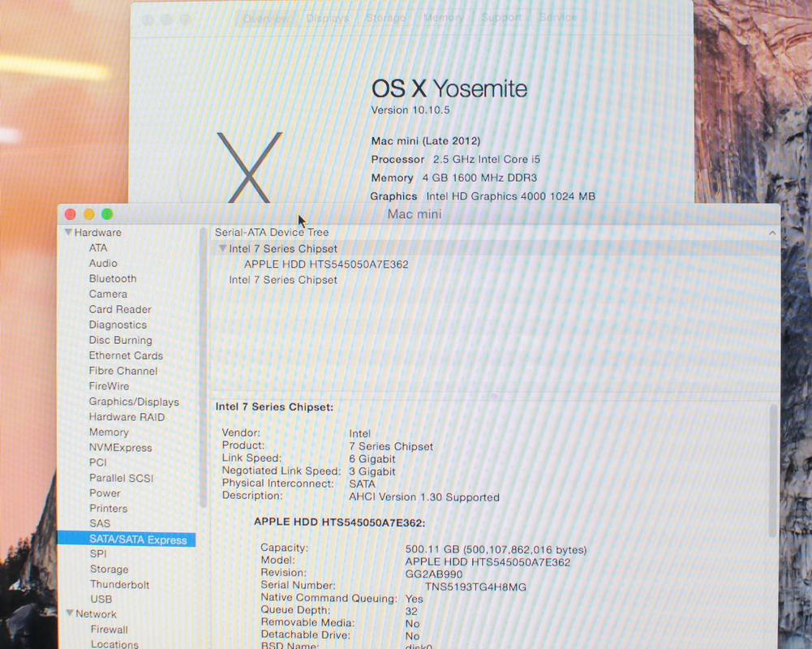Select USB in the sidebar
Viewport: 812px width, 649px height.
tap(101, 600)
